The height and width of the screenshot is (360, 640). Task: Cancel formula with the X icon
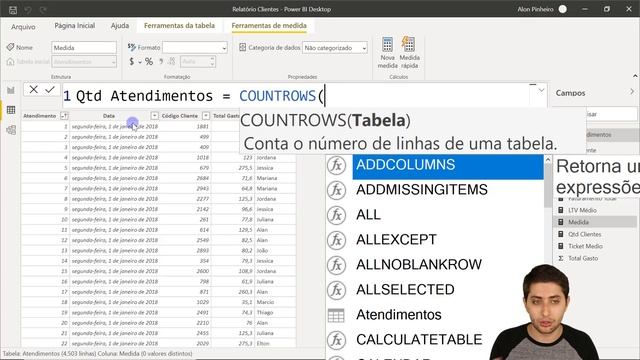[33, 89]
